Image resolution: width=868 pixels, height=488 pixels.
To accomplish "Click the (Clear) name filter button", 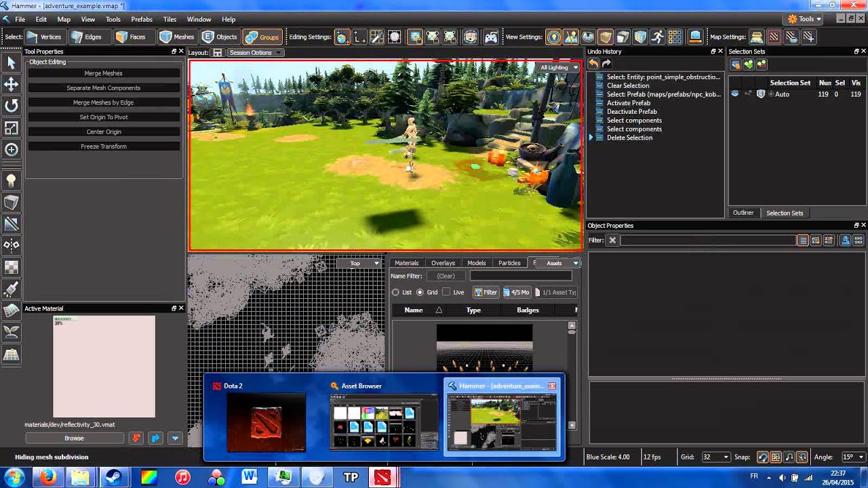I will [446, 276].
